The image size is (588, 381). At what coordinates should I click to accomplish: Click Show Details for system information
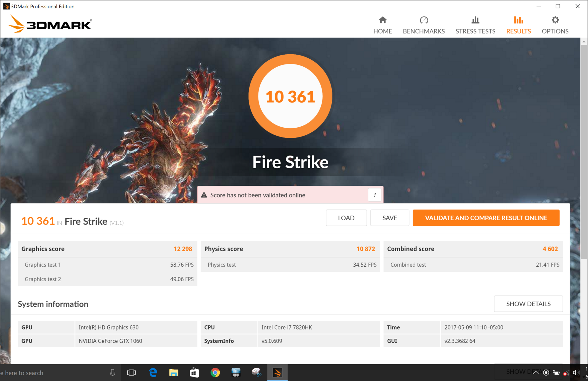point(528,304)
